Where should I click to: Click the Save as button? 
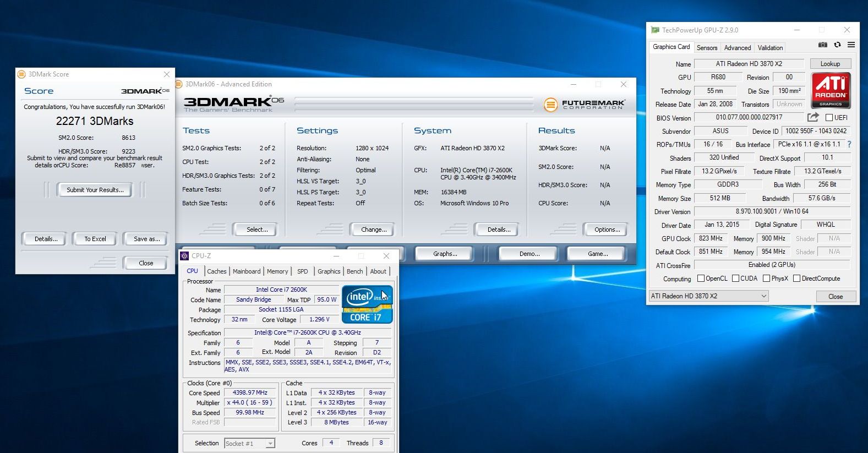(146, 239)
